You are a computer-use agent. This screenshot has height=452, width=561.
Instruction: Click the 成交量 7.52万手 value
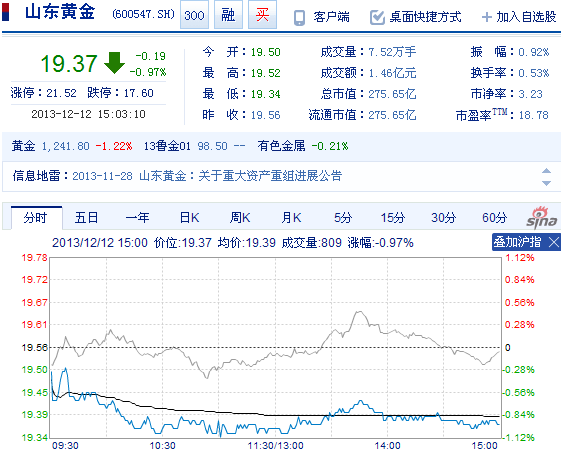[x=392, y=52]
